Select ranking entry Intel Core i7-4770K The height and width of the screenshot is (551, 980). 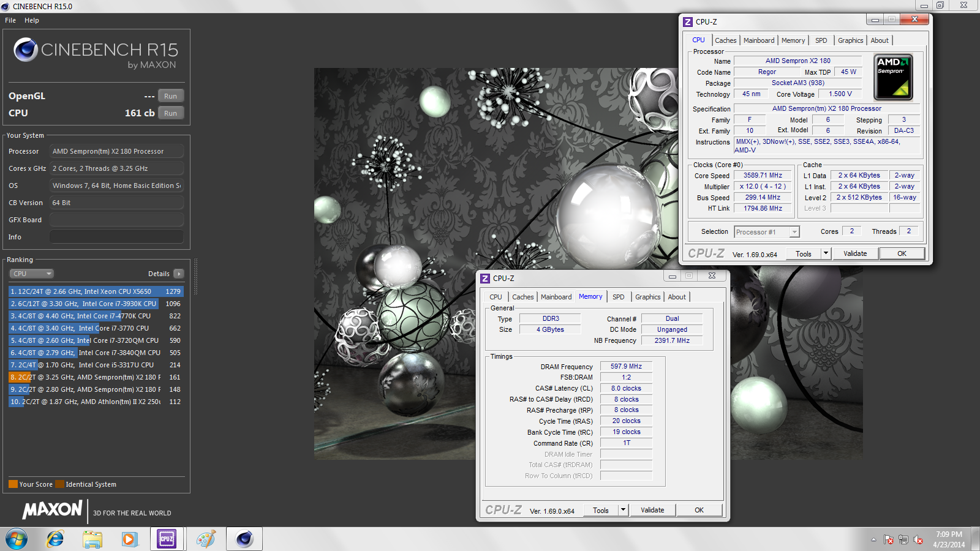point(96,316)
